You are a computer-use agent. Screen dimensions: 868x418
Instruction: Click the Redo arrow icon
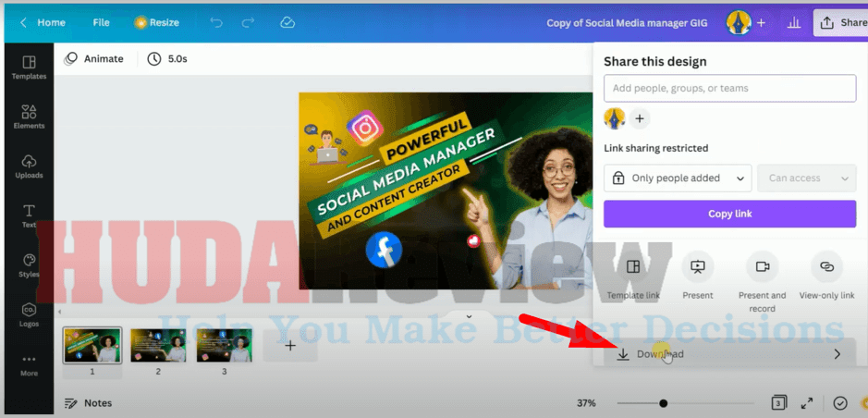tap(249, 23)
